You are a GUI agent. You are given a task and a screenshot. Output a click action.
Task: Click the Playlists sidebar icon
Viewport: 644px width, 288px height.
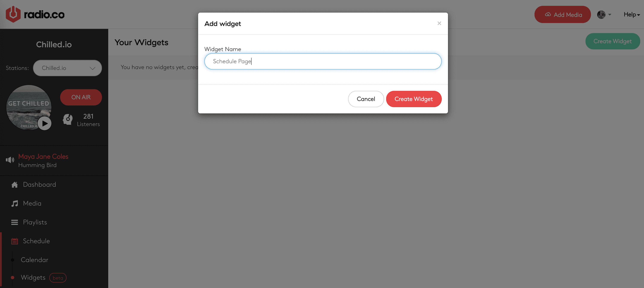coord(15,222)
